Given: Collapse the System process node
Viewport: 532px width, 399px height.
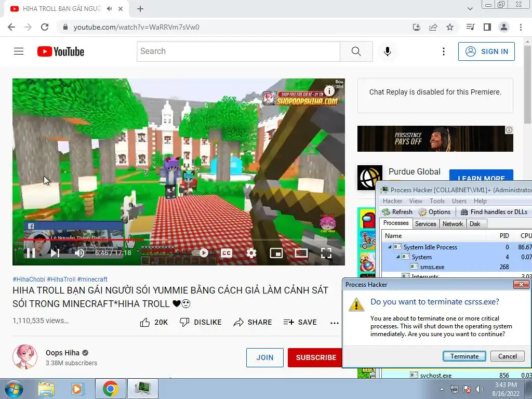Looking at the screenshot, I should tap(398, 257).
